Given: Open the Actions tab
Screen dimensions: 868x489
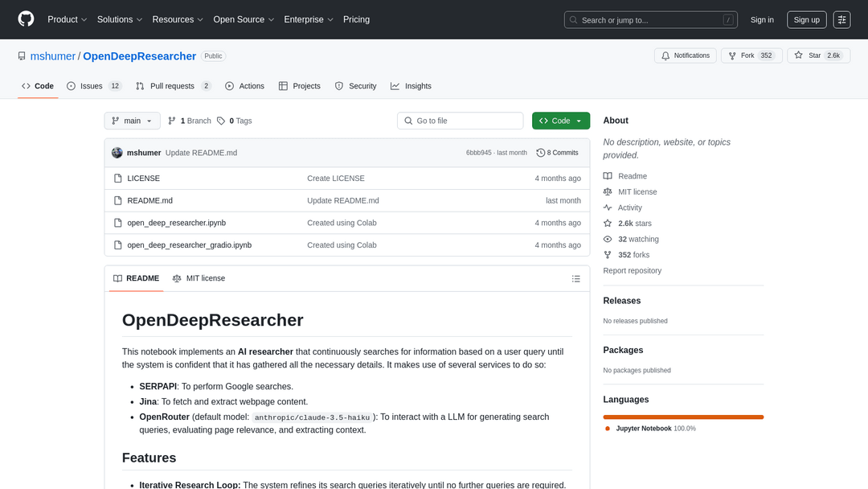Looking at the screenshot, I should (x=244, y=86).
